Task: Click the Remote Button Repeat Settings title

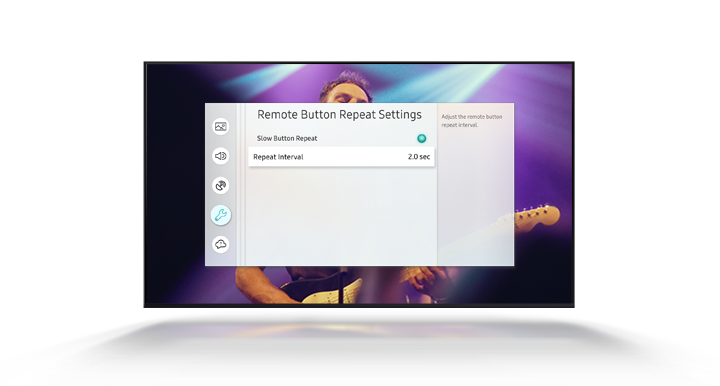Action: point(339,115)
